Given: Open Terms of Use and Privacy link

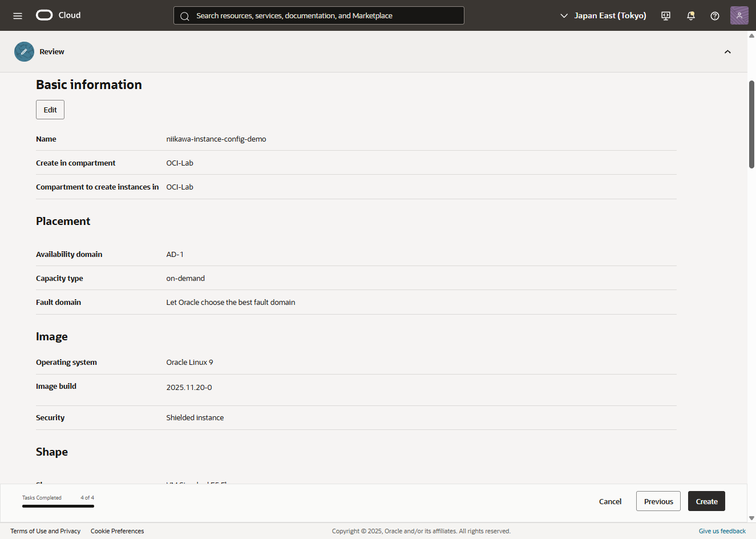Looking at the screenshot, I should [45, 531].
